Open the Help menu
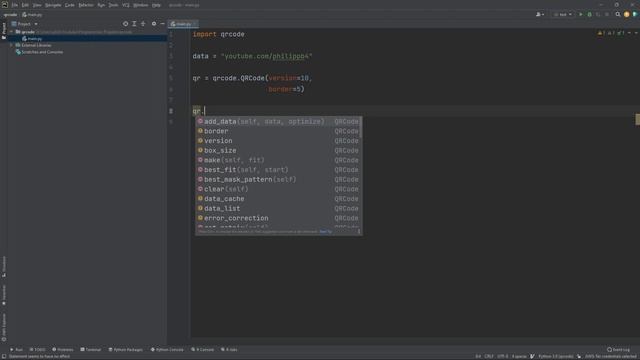This screenshot has width=640, height=360. coord(156,5)
